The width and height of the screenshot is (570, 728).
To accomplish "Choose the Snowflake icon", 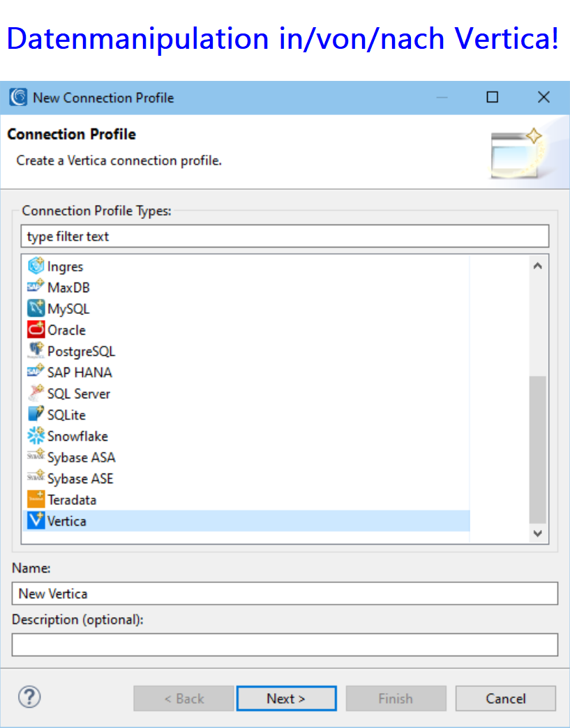I will pyautogui.click(x=36, y=436).
